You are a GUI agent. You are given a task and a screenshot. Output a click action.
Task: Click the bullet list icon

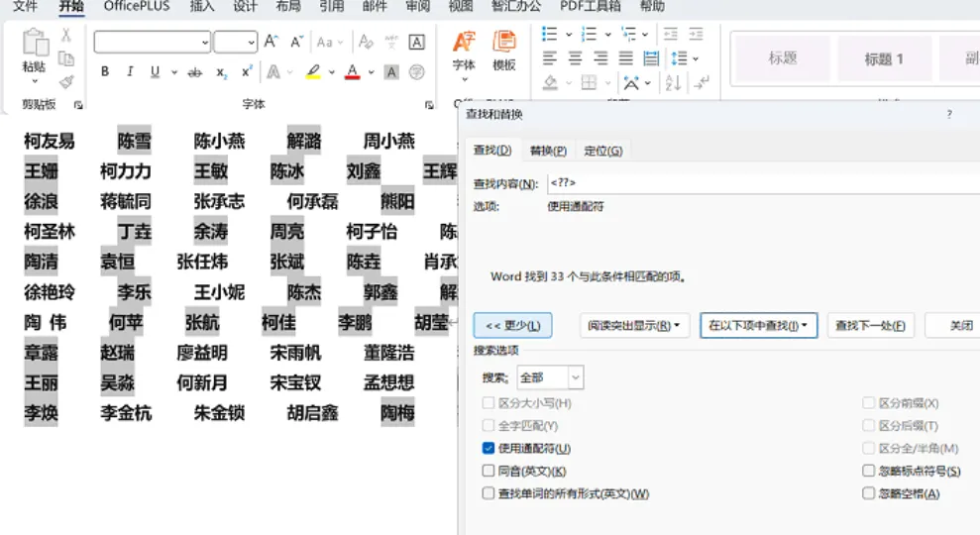click(x=549, y=34)
